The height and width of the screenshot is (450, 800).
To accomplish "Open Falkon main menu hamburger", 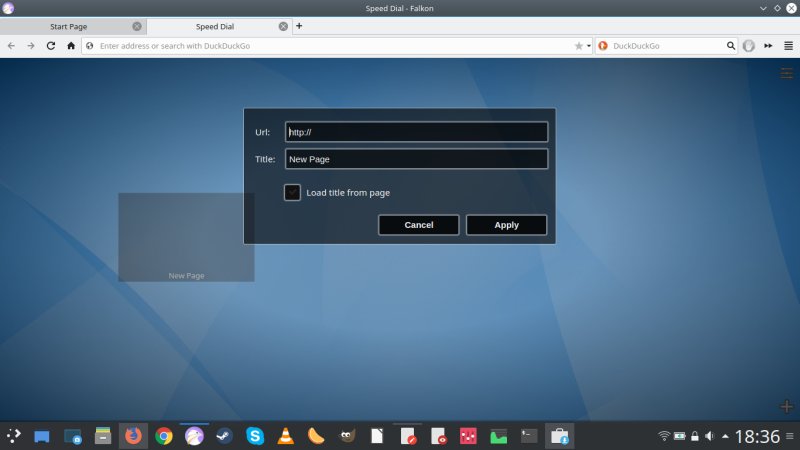I will pos(788,46).
